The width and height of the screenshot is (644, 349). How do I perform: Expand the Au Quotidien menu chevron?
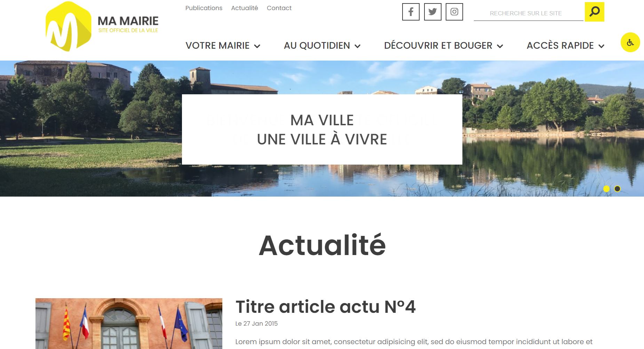(357, 46)
